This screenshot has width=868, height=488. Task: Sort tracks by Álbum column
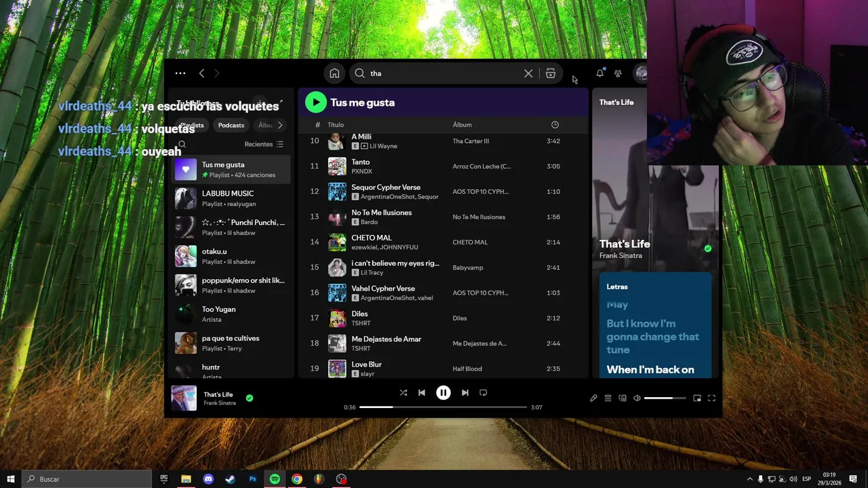(x=462, y=125)
